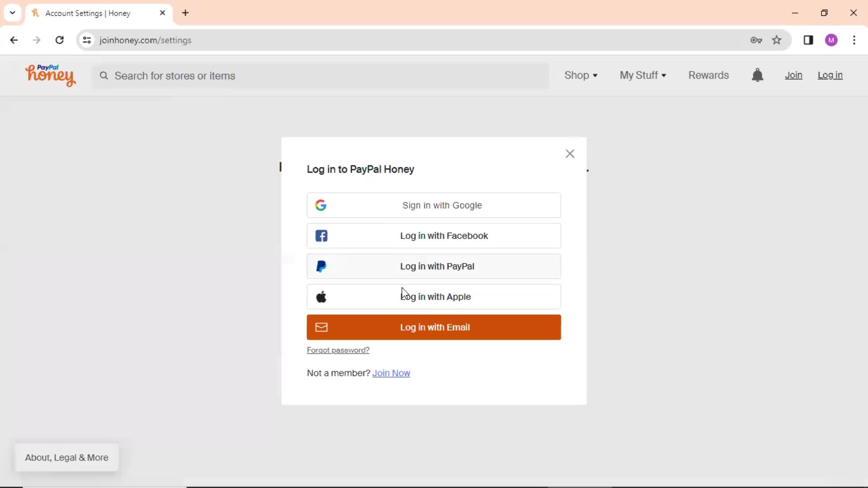
Task: Open the Chrome profile avatar
Action: [x=831, y=40]
